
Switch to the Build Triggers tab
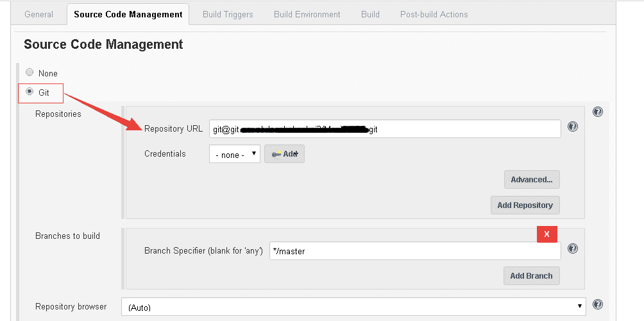point(228,14)
